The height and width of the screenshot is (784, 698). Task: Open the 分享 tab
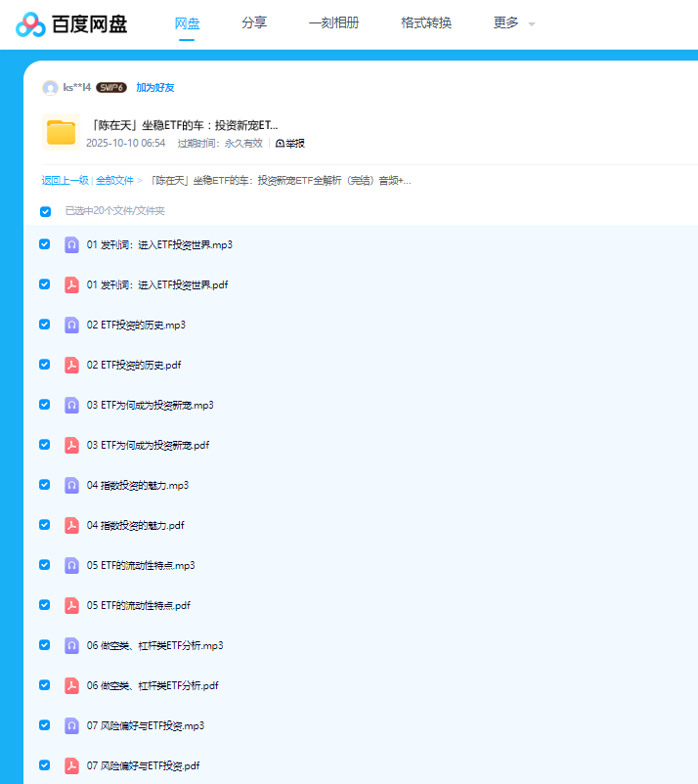[x=254, y=23]
